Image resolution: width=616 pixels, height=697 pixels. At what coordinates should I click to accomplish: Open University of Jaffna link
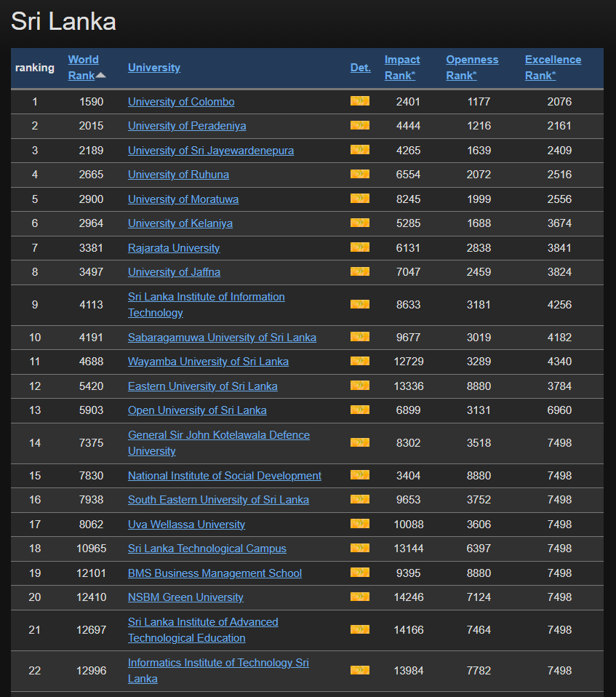click(174, 272)
